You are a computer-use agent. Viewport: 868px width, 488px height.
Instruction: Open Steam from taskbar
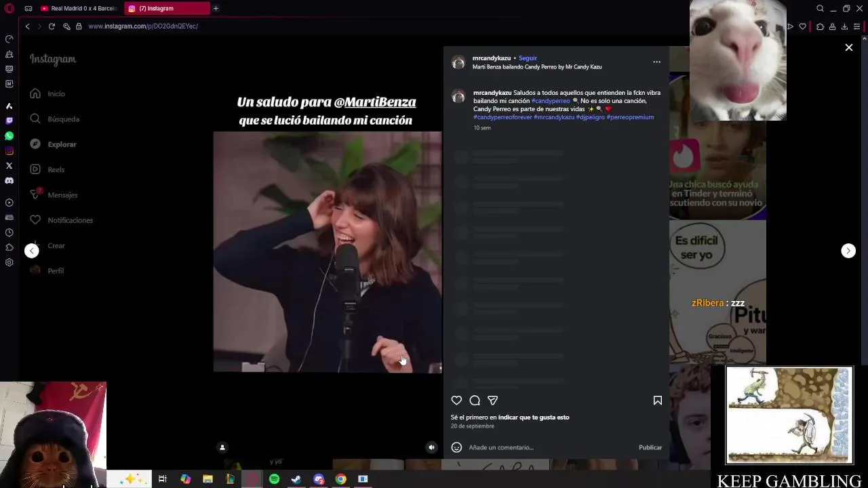(x=296, y=479)
